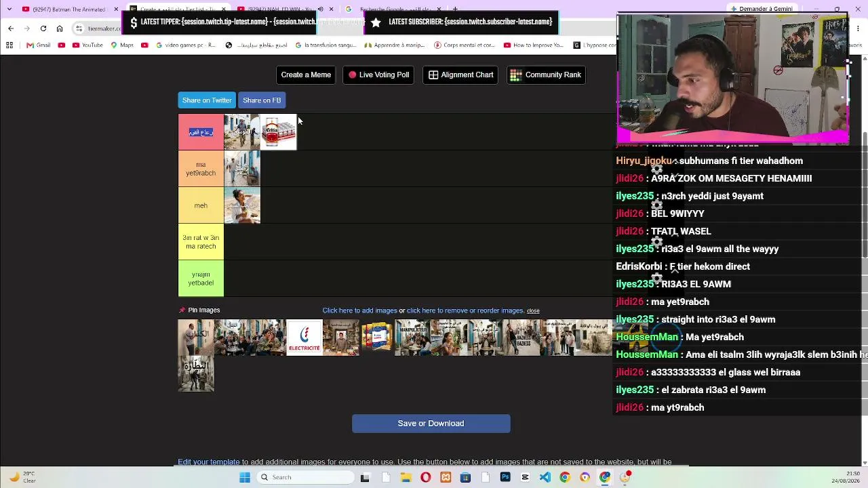Select the BAZNESS image thumbnail

click(521, 338)
